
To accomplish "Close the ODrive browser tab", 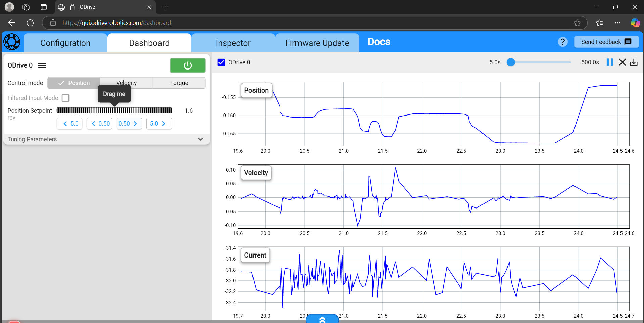I will point(149,7).
